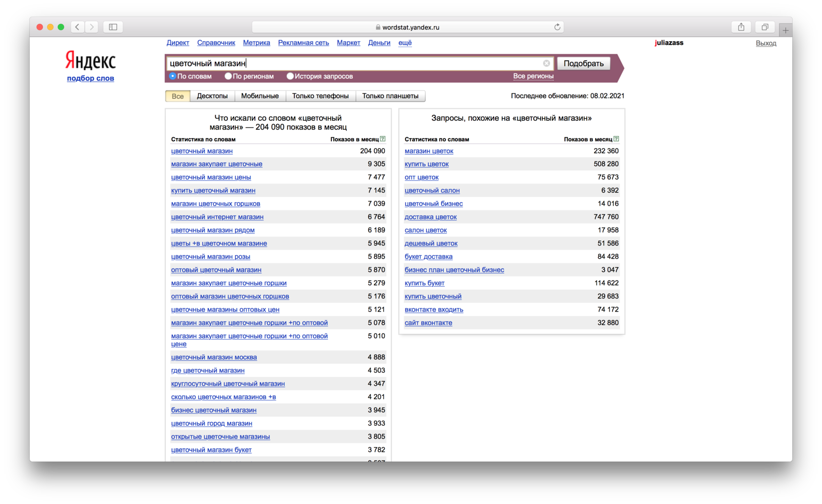This screenshot has height=504, width=822.
Task: Click the Яндекс logo
Action: click(91, 61)
